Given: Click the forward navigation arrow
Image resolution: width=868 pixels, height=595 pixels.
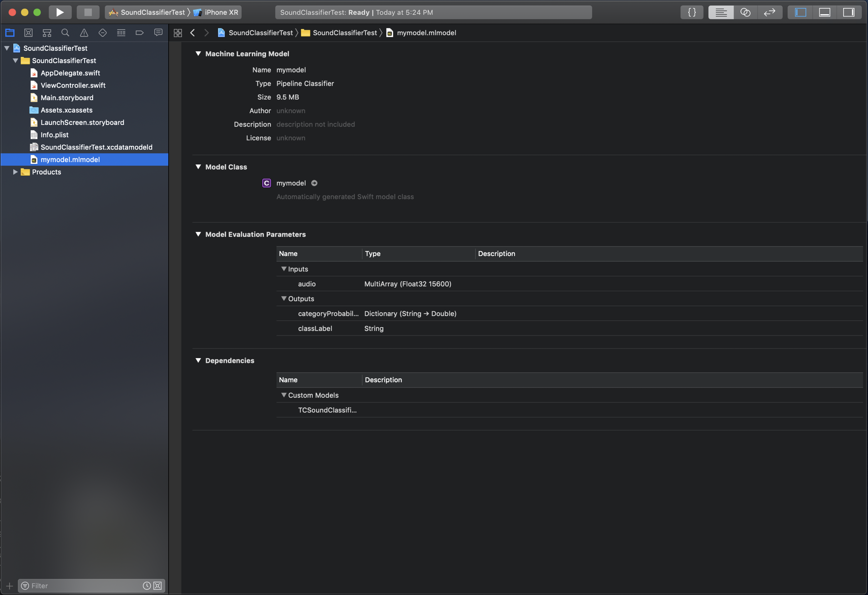Looking at the screenshot, I should tap(206, 32).
